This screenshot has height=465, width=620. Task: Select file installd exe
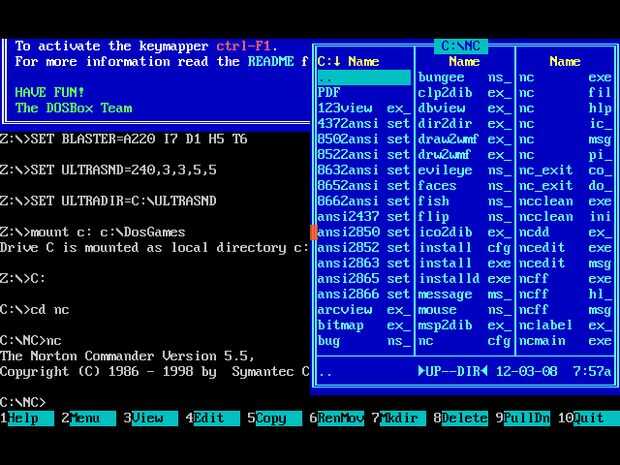click(x=465, y=278)
